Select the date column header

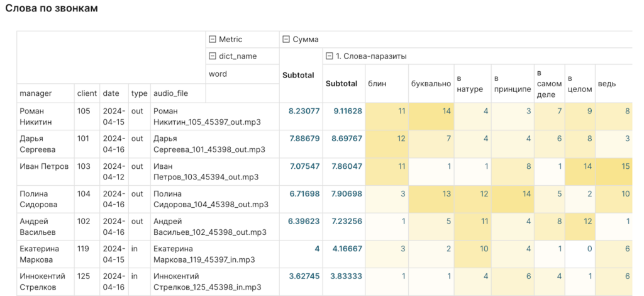coord(111,93)
